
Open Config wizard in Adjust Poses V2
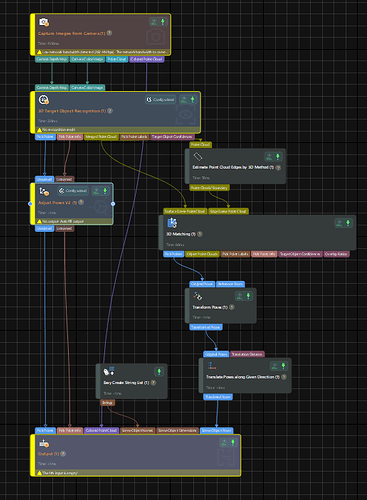[73, 191]
